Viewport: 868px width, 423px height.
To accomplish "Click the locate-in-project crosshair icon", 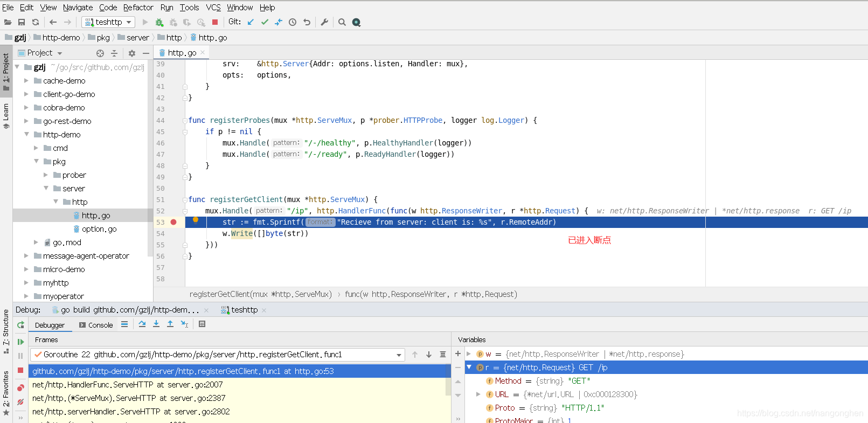I will pyautogui.click(x=100, y=53).
